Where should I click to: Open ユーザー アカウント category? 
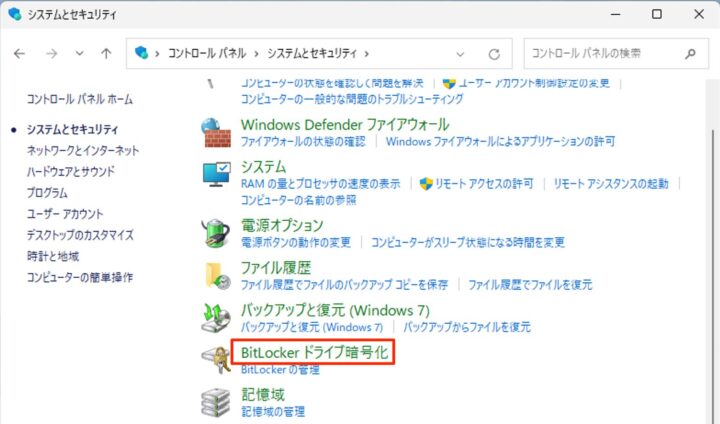[65, 214]
